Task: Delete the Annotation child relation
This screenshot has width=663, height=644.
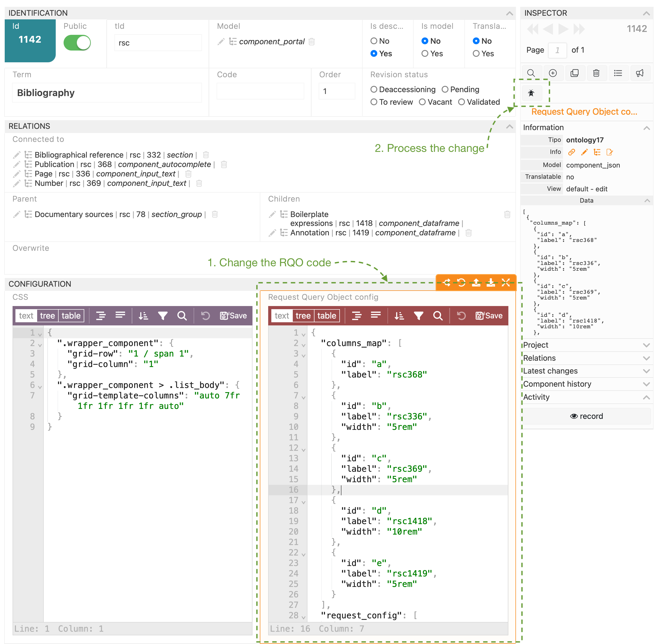Action: coord(469,233)
